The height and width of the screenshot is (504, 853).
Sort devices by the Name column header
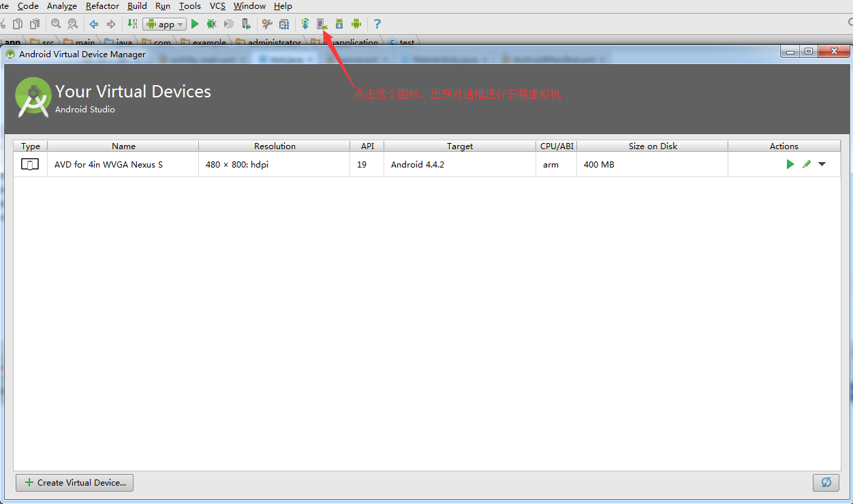pos(123,146)
